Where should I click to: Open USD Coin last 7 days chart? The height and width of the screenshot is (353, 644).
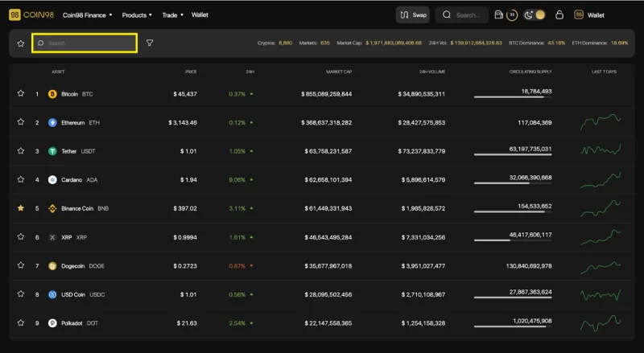pyautogui.click(x=601, y=295)
